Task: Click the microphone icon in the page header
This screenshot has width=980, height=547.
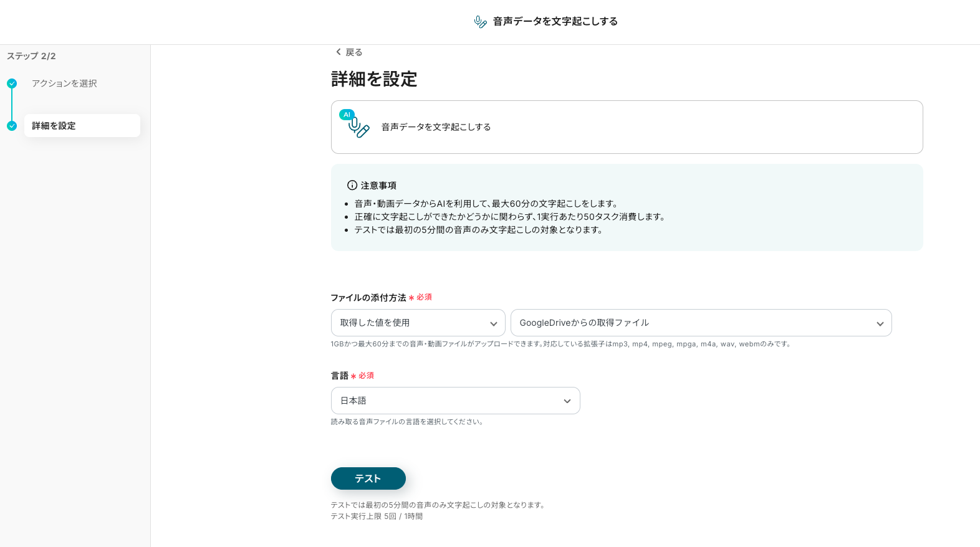Action: (x=480, y=22)
